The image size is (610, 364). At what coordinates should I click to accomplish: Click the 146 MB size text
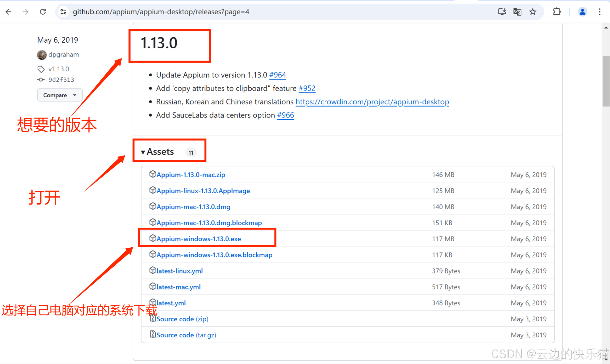[443, 175]
